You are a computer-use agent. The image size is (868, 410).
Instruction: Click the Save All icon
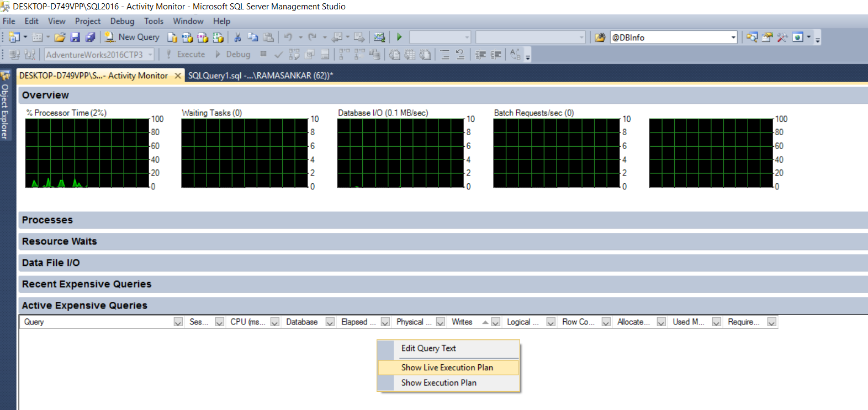coord(90,37)
